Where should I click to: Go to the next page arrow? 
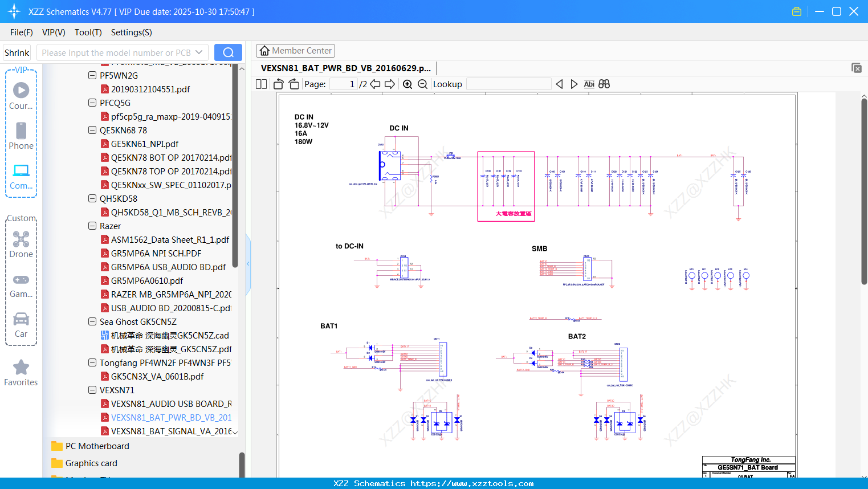(390, 84)
